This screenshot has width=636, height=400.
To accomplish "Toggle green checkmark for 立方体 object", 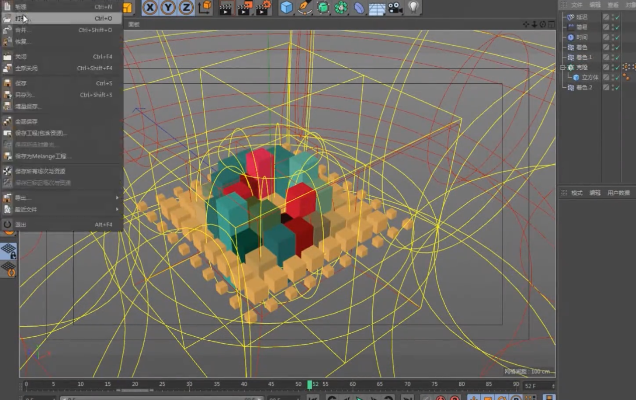I will click(616, 77).
